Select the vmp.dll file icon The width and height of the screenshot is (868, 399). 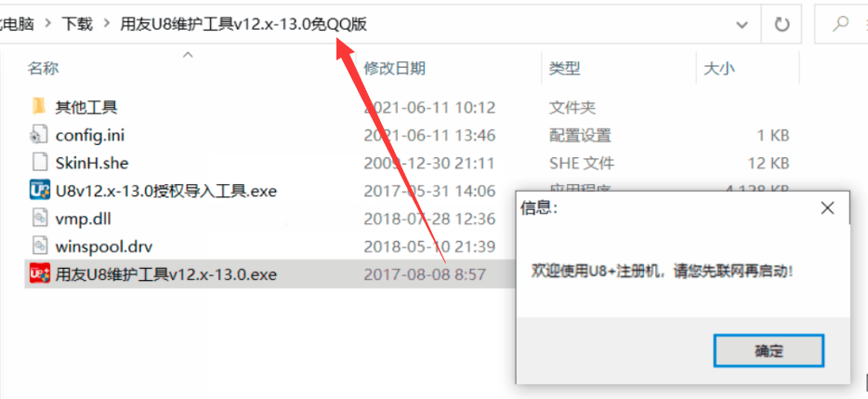pyautogui.click(x=39, y=219)
